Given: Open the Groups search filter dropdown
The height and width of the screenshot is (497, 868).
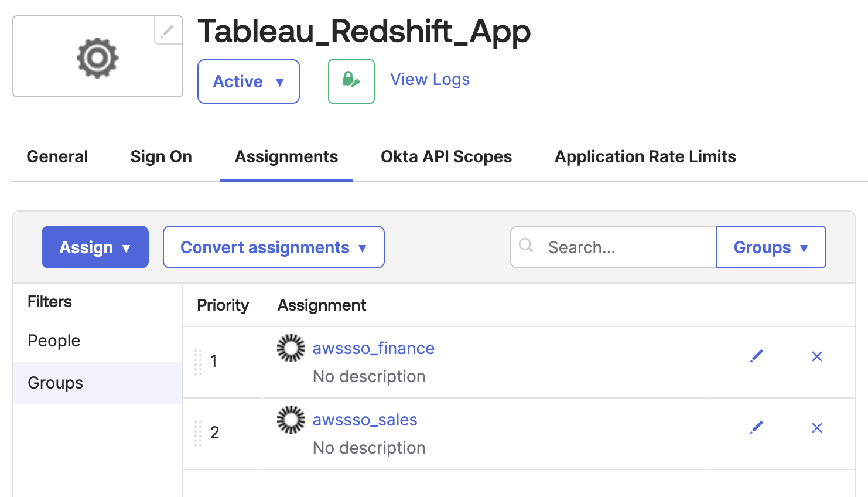Looking at the screenshot, I should click(771, 247).
